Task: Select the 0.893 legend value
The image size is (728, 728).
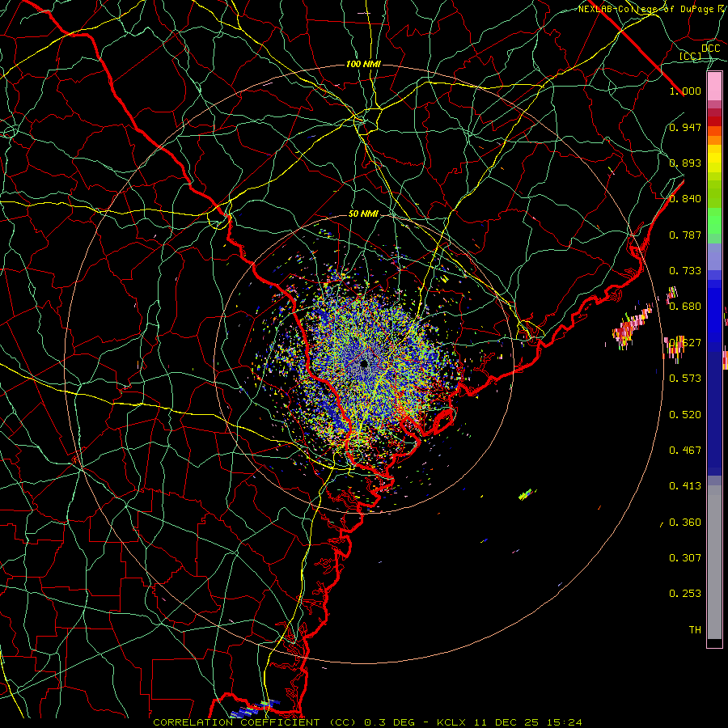Action: pyautogui.click(x=685, y=163)
